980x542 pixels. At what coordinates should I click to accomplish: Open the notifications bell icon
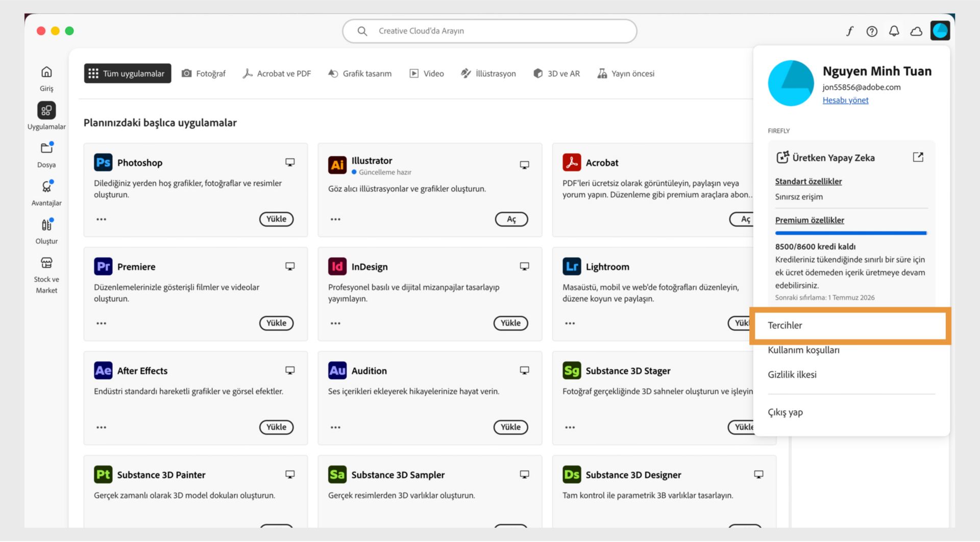tap(894, 31)
